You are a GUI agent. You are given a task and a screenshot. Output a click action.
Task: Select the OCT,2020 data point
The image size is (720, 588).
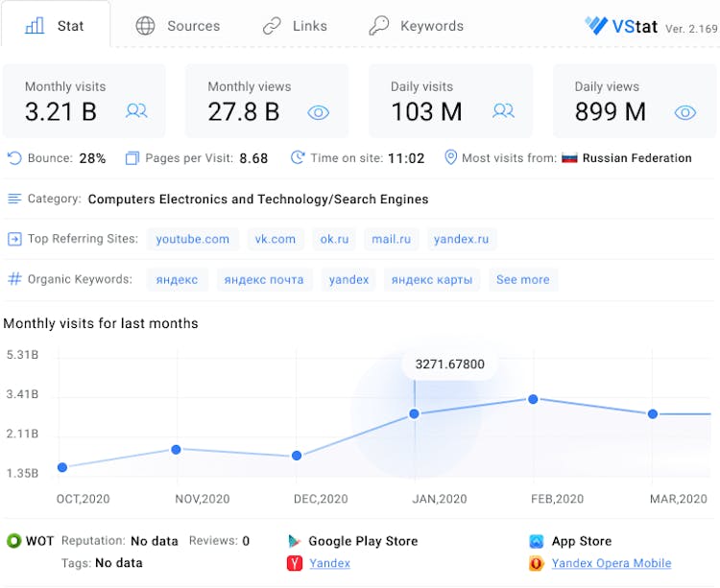62,467
